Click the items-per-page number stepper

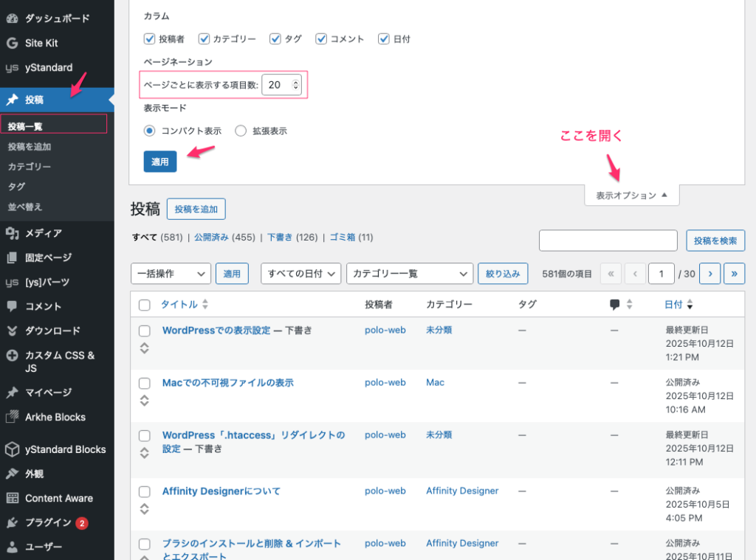coord(296,85)
